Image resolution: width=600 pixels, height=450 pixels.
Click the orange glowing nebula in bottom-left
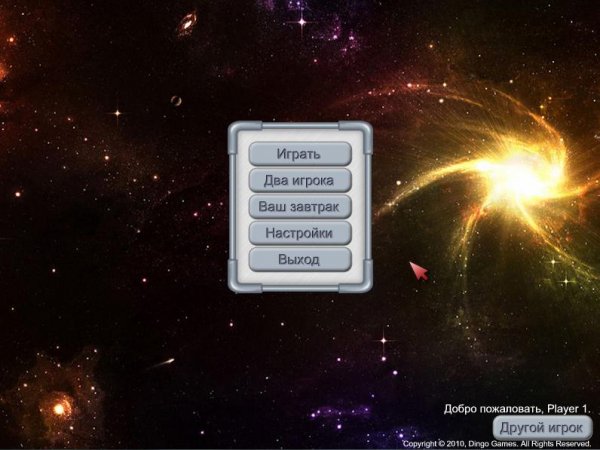pyautogui.click(x=58, y=405)
